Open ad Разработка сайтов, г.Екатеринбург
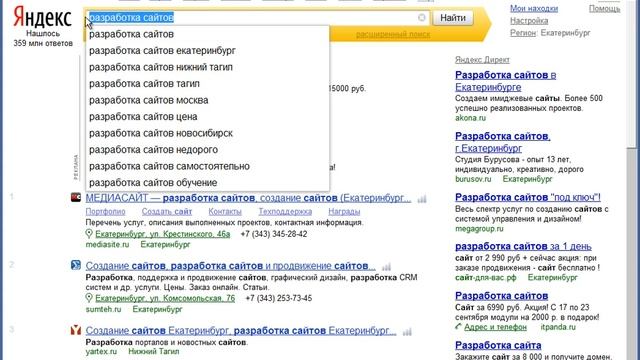The width and height of the screenshot is (640, 360). coord(502,142)
